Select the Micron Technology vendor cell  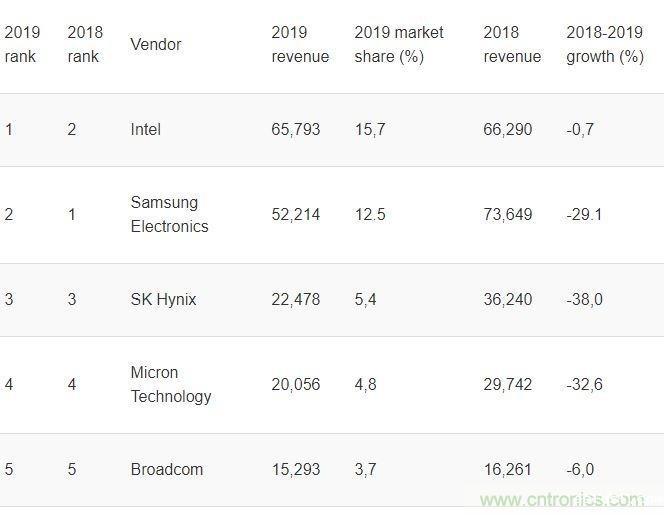click(171, 384)
